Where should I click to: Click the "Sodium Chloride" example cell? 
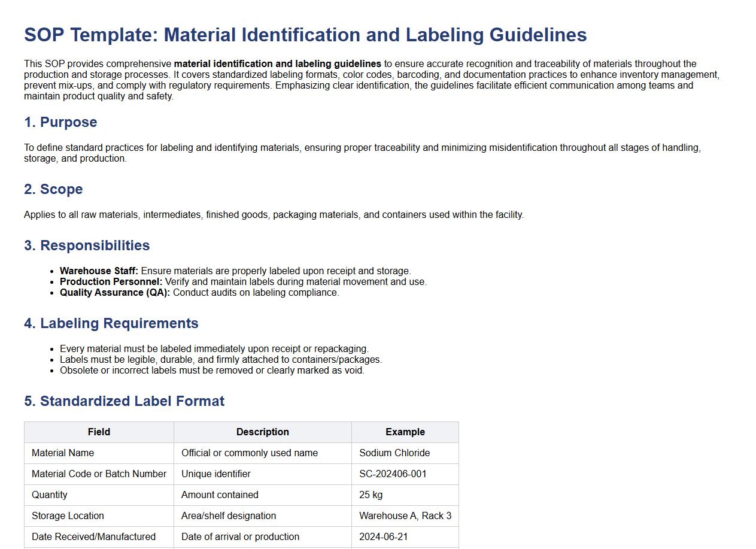pos(394,453)
